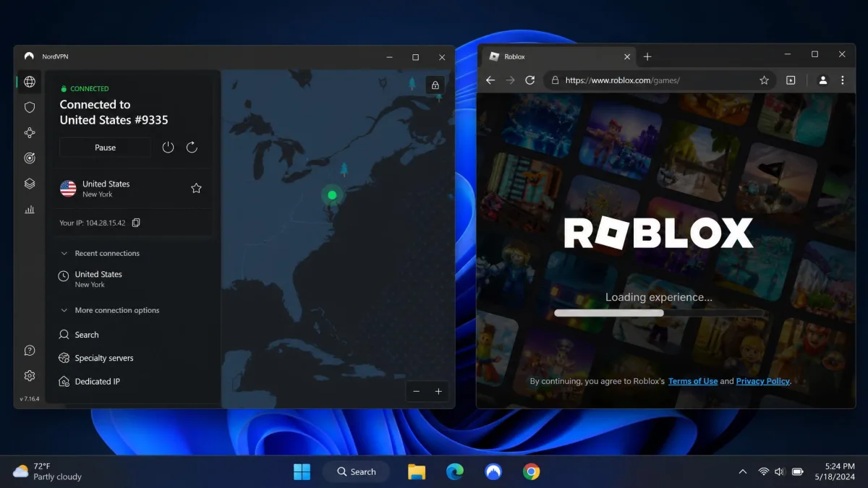Open the Windows Start menu

pos(302,472)
